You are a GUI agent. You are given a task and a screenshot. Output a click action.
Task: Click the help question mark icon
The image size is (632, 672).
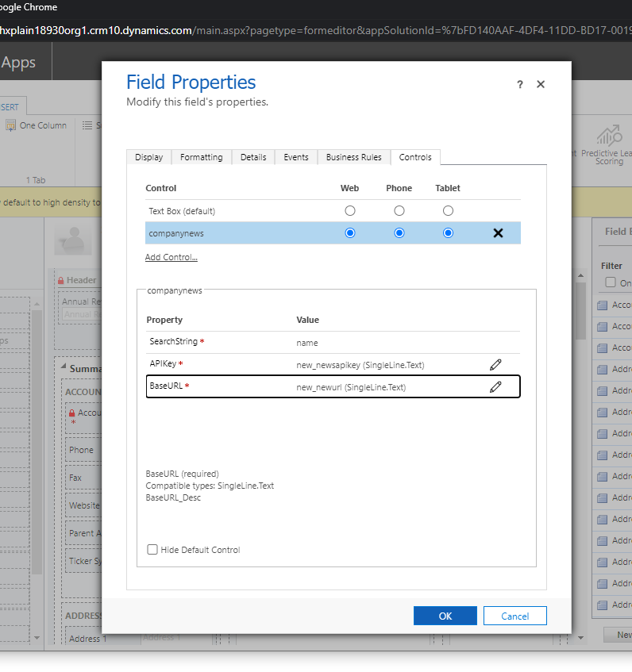coord(520,84)
